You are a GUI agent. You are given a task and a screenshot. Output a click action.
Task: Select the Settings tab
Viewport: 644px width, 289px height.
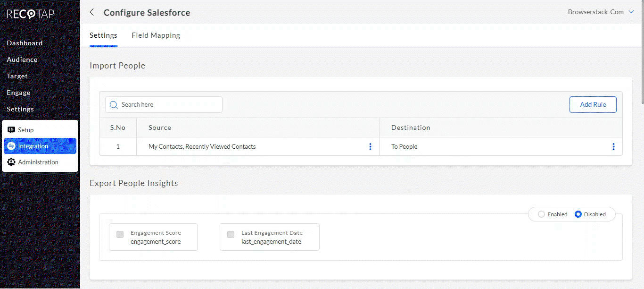[103, 35]
